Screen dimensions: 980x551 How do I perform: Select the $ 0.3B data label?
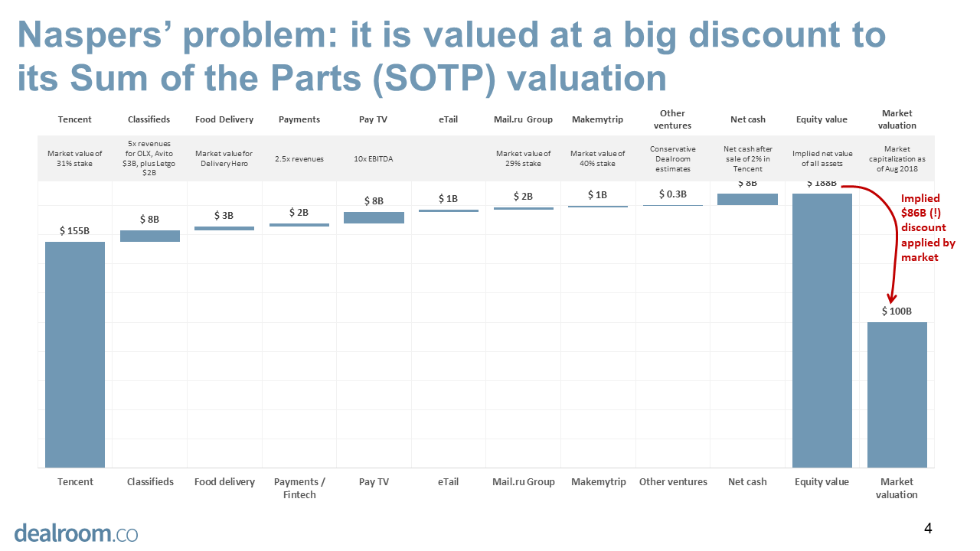(x=672, y=194)
